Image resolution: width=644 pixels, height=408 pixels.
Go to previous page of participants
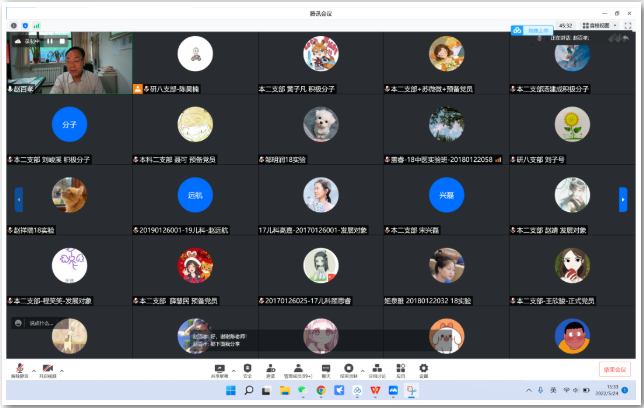[19, 199]
